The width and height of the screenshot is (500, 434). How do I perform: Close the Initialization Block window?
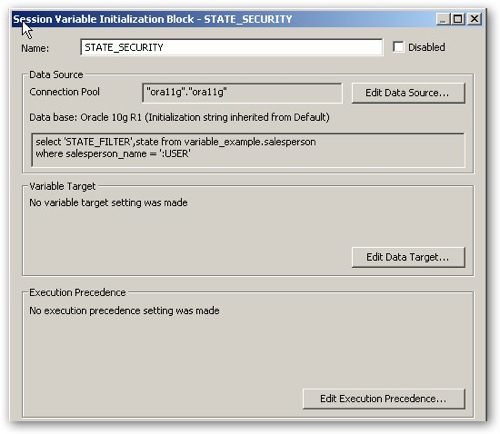tap(474, 19)
